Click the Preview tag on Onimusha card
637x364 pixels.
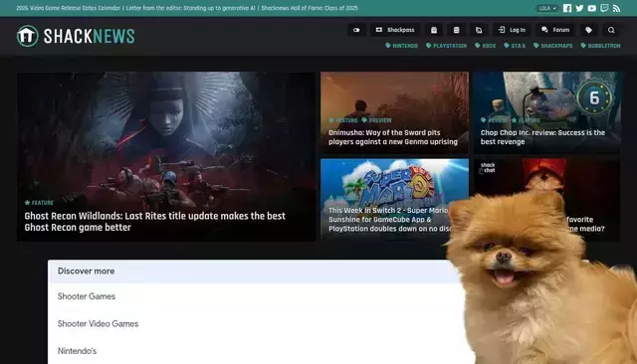376,120
